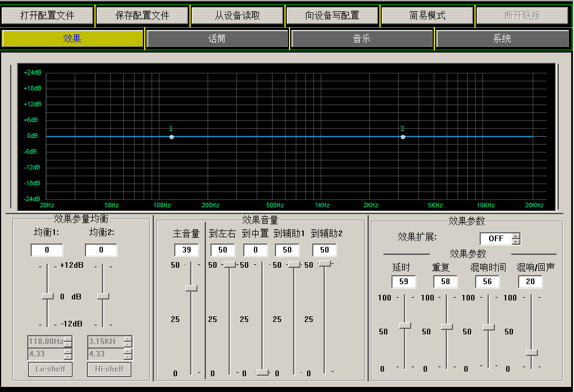
Task: Click the 均衡1 value input field
Action: tap(47, 250)
